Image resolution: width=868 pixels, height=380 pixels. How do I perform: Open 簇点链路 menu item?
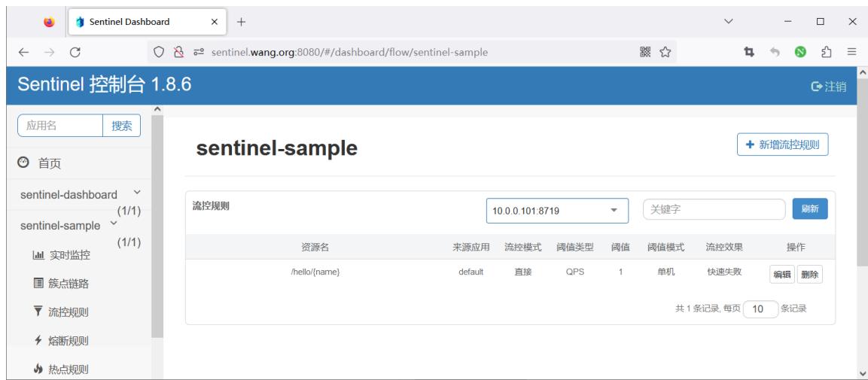(x=69, y=284)
